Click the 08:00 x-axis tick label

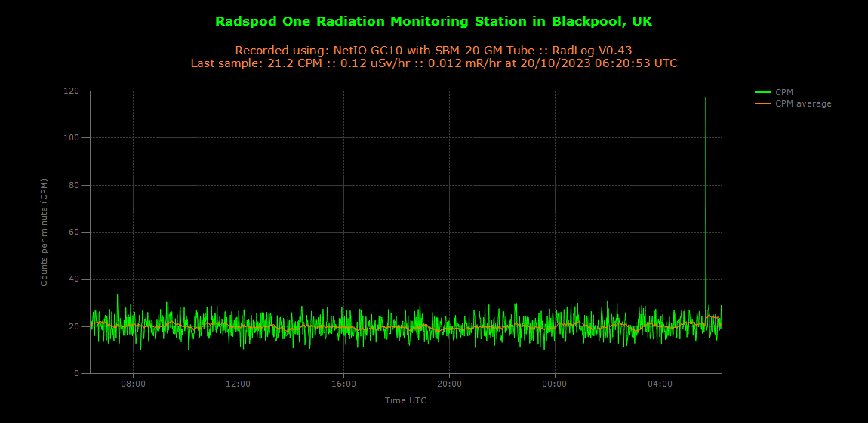pyautogui.click(x=134, y=384)
